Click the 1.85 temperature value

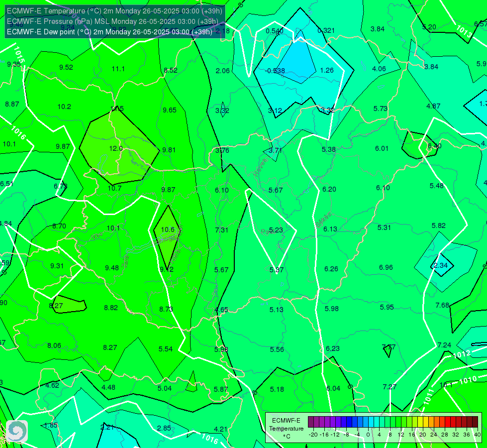click(51, 425)
